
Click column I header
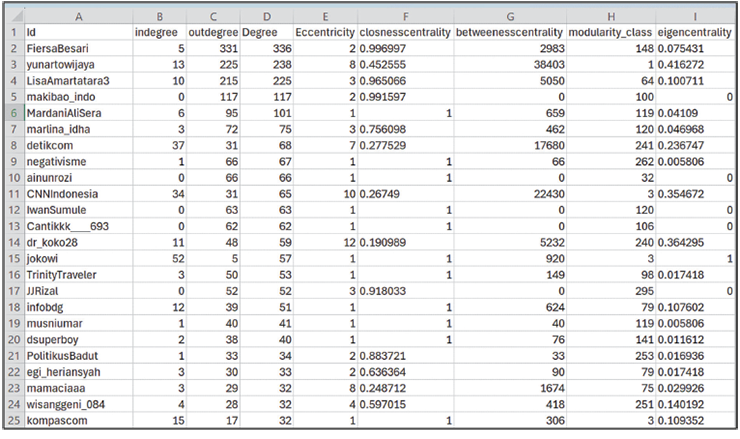pos(694,15)
